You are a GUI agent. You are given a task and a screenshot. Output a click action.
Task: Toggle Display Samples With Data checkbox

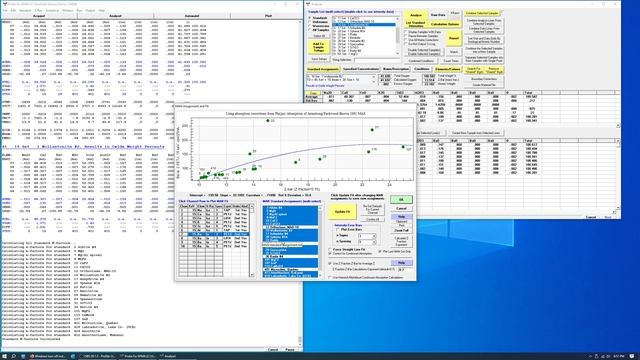pyautogui.click(x=423, y=32)
